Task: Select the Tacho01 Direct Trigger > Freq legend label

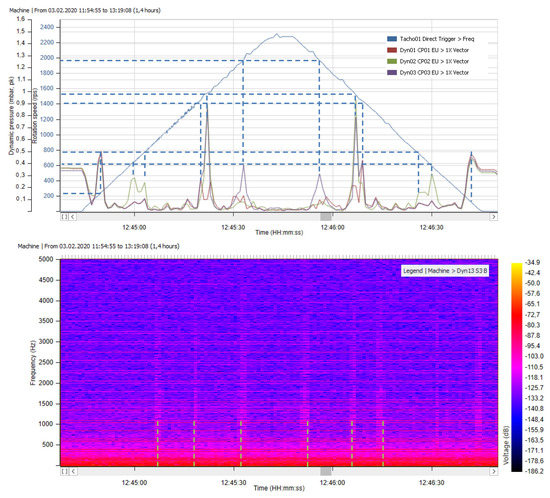Action: [437, 39]
